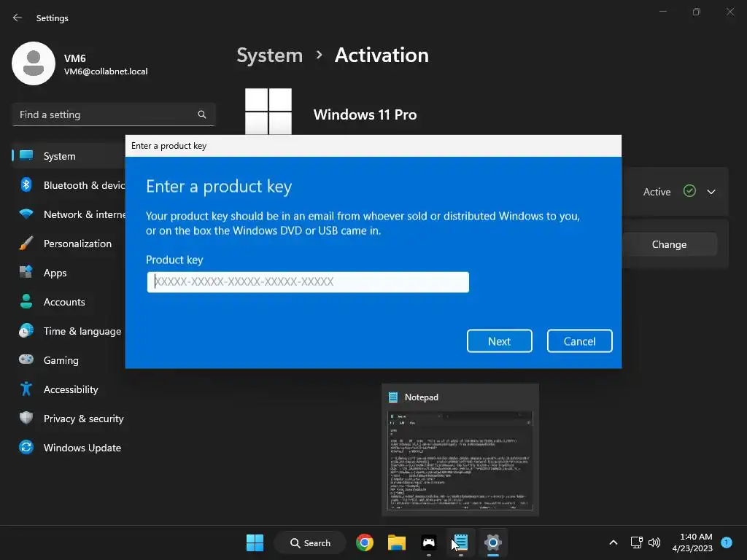Open the clock showing 1:40 AM
This screenshot has height=560, width=747.
coord(692,542)
